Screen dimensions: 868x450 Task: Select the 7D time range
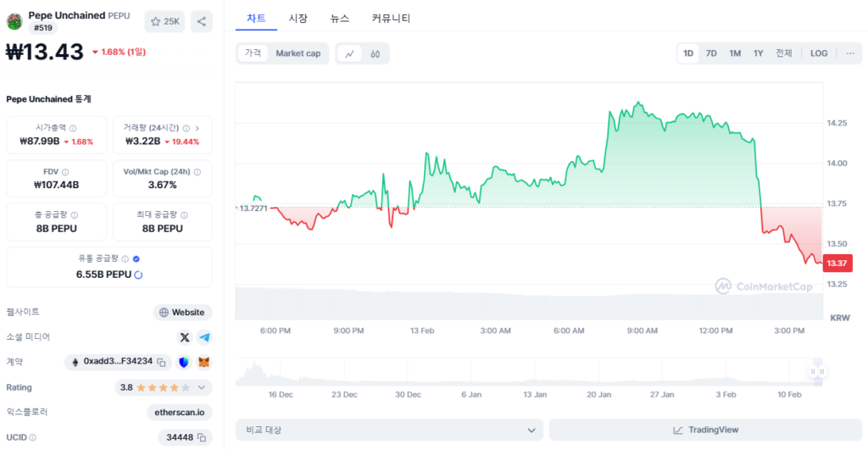pyautogui.click(x=711, y=53)
